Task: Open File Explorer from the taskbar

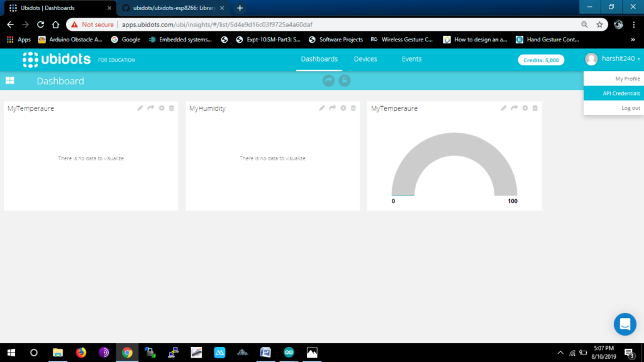Action: 58,353
